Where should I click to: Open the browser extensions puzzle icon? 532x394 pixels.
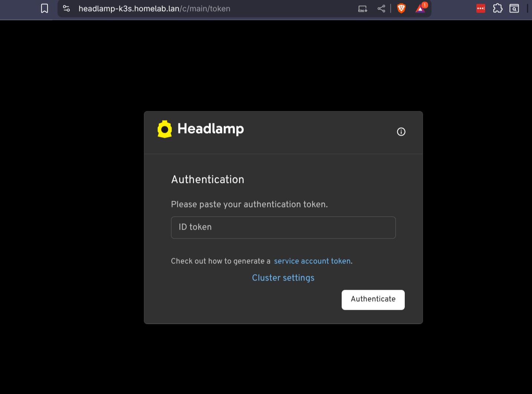click(497, 8)
